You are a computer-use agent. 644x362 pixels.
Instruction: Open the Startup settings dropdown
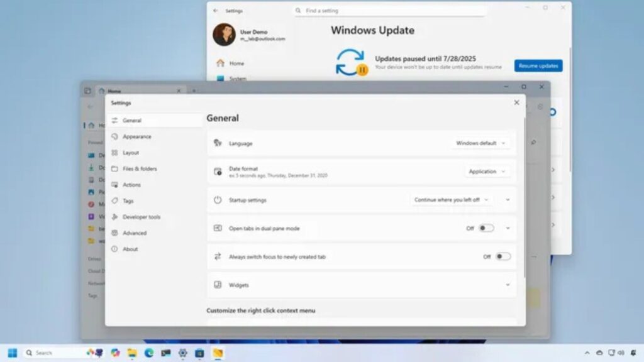[450, 200]
